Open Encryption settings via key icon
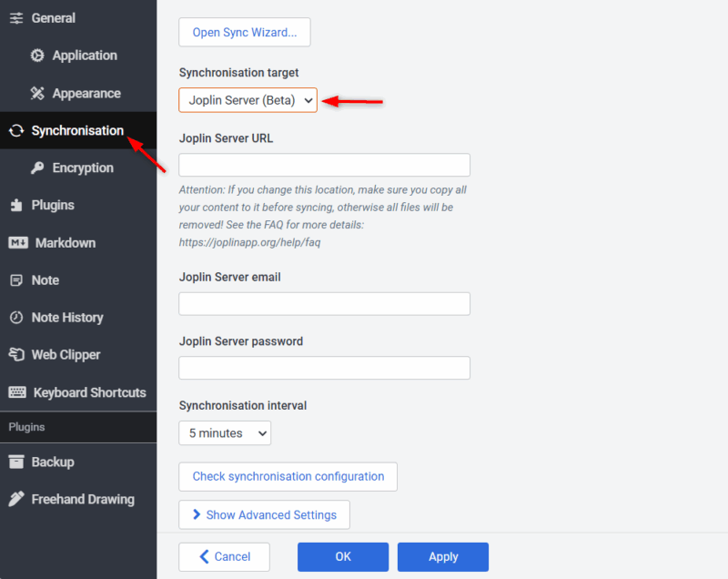 [36, 168]
